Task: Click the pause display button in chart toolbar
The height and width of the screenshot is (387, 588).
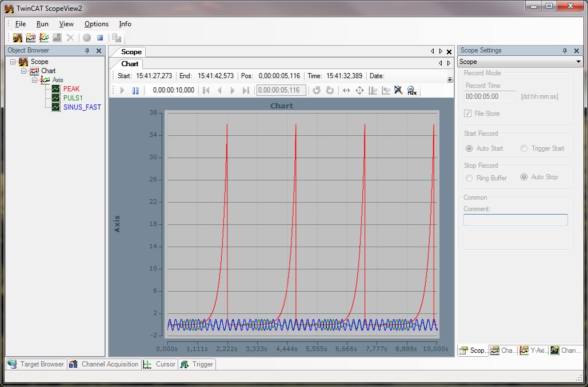Action: coord(135,90)
